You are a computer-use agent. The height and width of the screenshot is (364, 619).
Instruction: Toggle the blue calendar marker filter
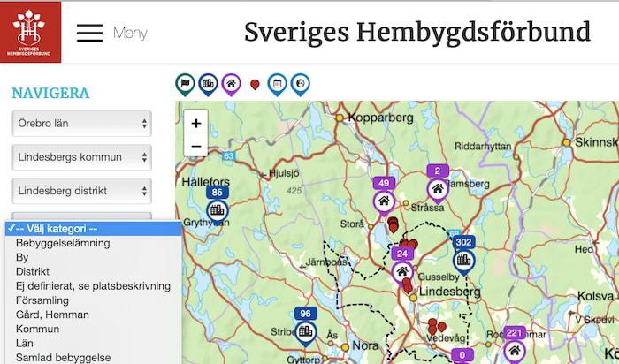277,84
